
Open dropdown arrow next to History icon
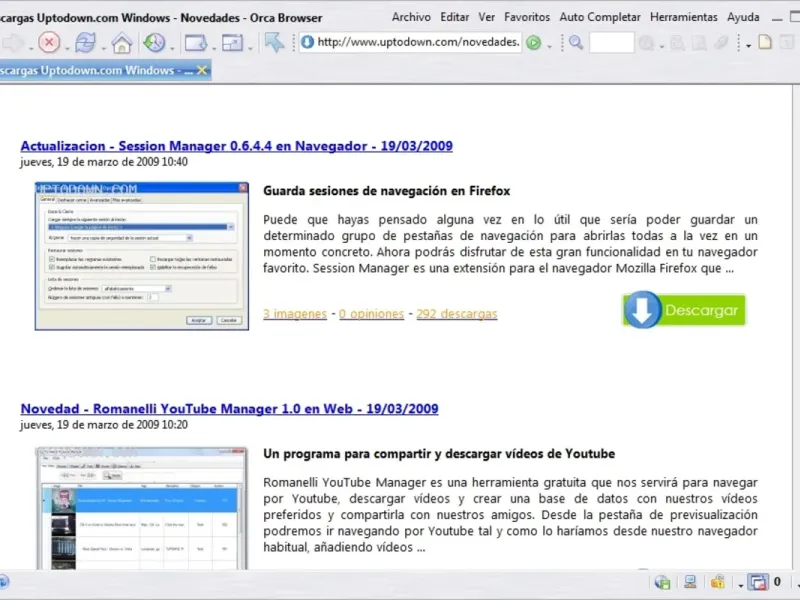point(172,48)
